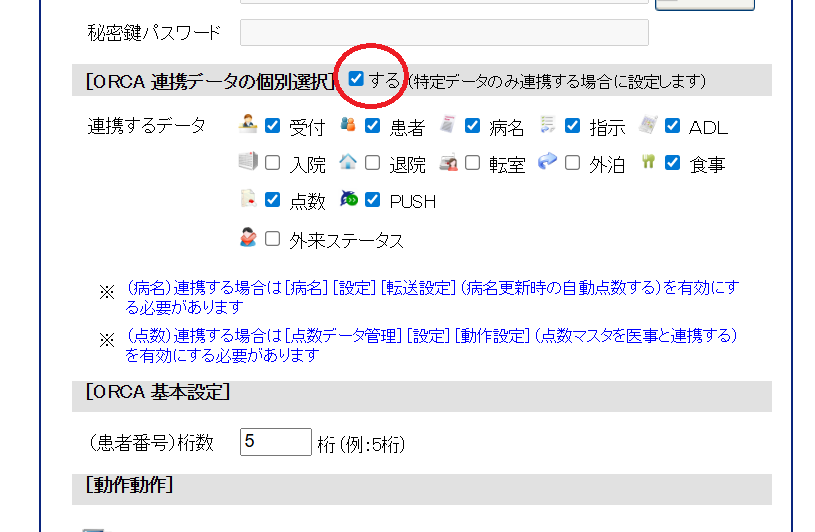Screen dimensions: 815x532
Task: Click the 食事 meal fork icon
Action: tap(648, 162)
